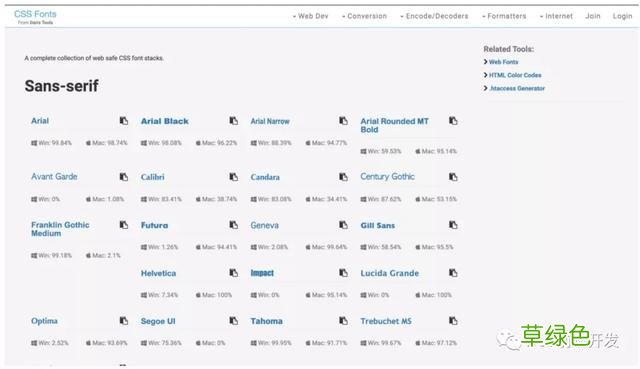Copy the Candara font stack
640x369 pixels.
coord(343,177)
